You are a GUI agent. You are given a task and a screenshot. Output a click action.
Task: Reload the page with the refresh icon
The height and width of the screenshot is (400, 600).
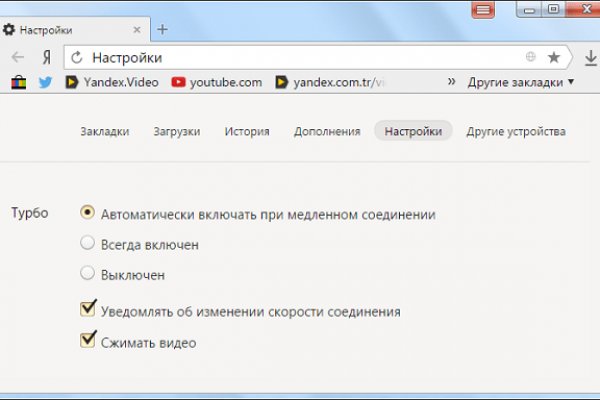click(77, 58)
